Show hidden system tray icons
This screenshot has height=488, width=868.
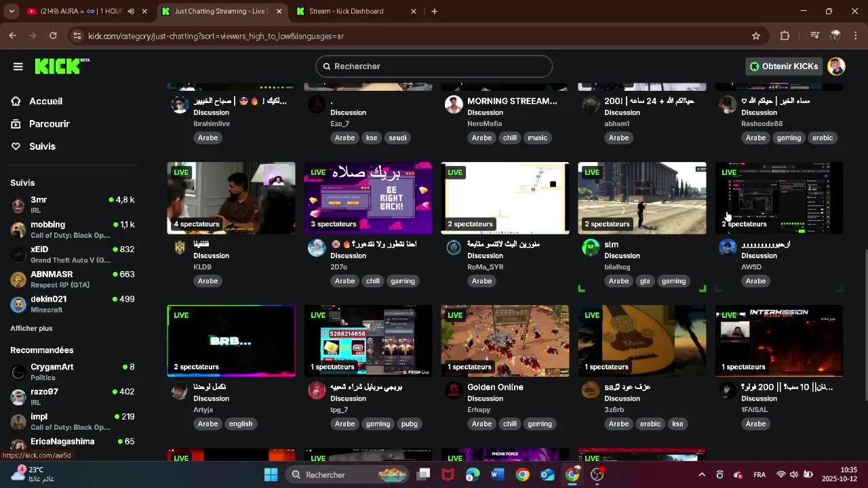pyautogui.click(x=702, y=474)
